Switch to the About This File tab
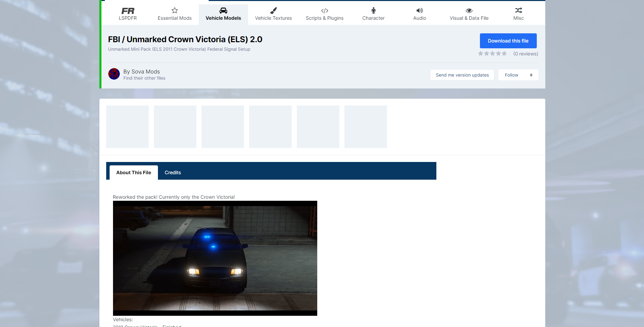Viewport: 644px width, 327px height. pyautogui.click(x=134, y=173)
